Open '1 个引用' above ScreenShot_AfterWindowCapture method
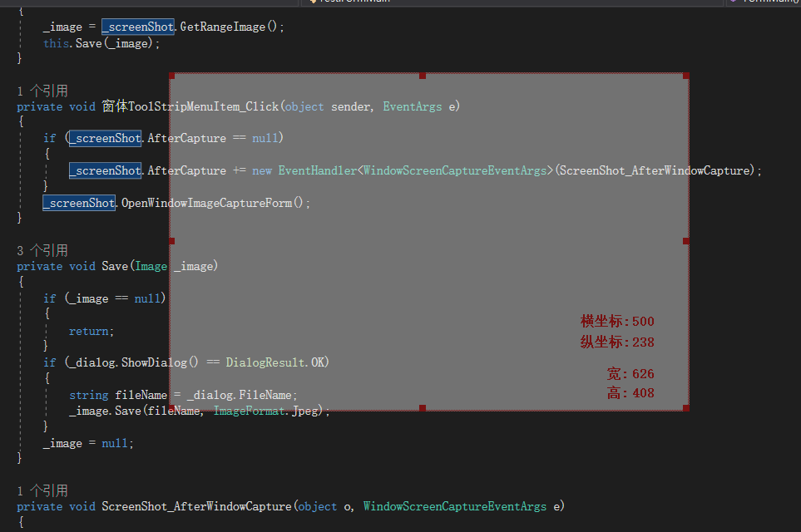Viewport: 801px width, 532px height. click(x=42, y=490)
